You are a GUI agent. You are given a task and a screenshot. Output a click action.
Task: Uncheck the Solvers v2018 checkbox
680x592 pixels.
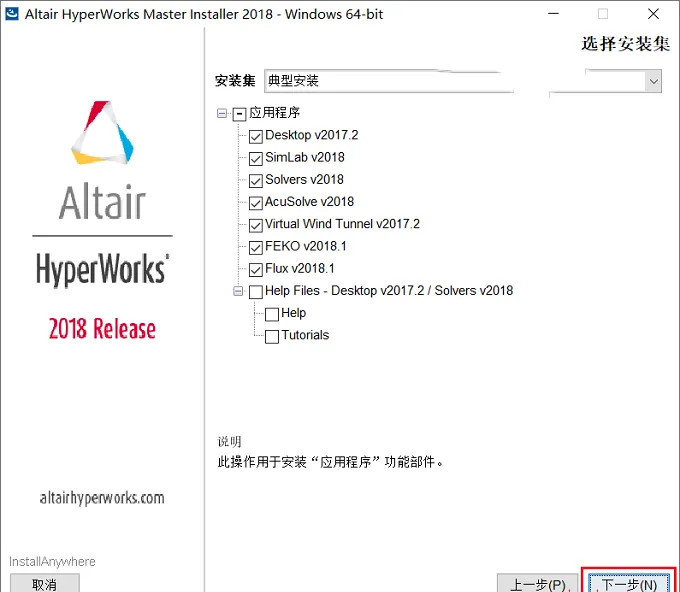[x=255, y=181]
